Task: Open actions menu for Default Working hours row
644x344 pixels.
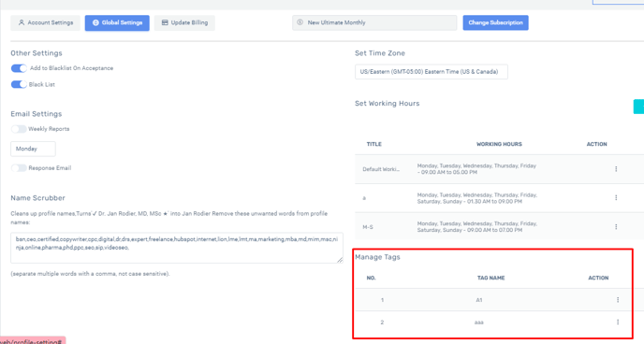Action: (x=616, y=169)
